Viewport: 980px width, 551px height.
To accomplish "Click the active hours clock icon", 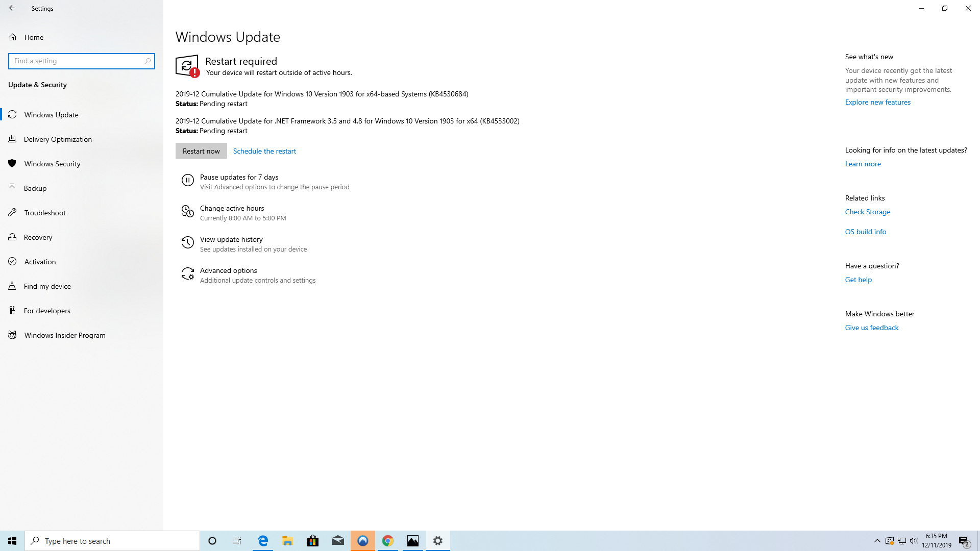I will 188,211.
